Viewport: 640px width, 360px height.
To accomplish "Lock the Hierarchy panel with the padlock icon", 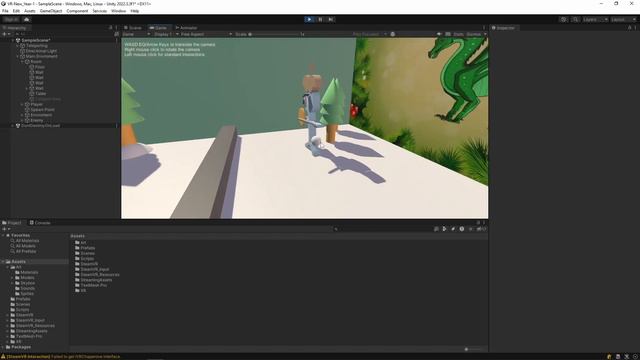I will [x=110, y=28].
